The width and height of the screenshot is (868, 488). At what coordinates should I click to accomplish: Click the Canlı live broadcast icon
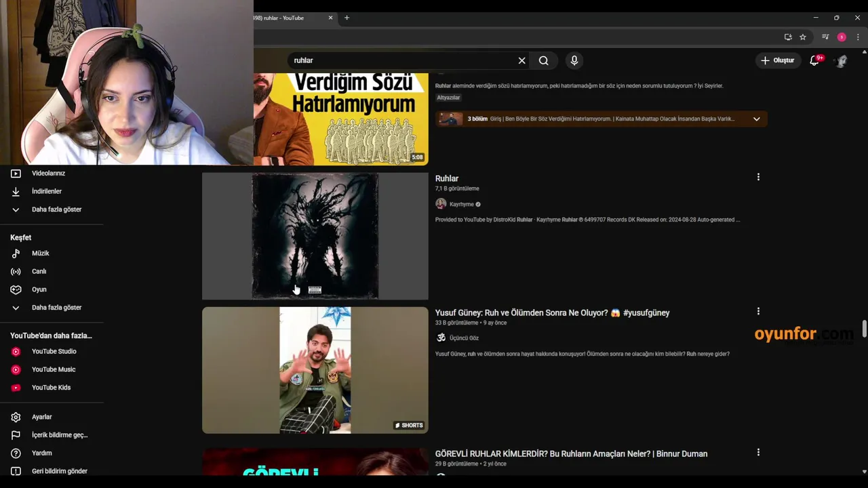(x=16, y=271)
